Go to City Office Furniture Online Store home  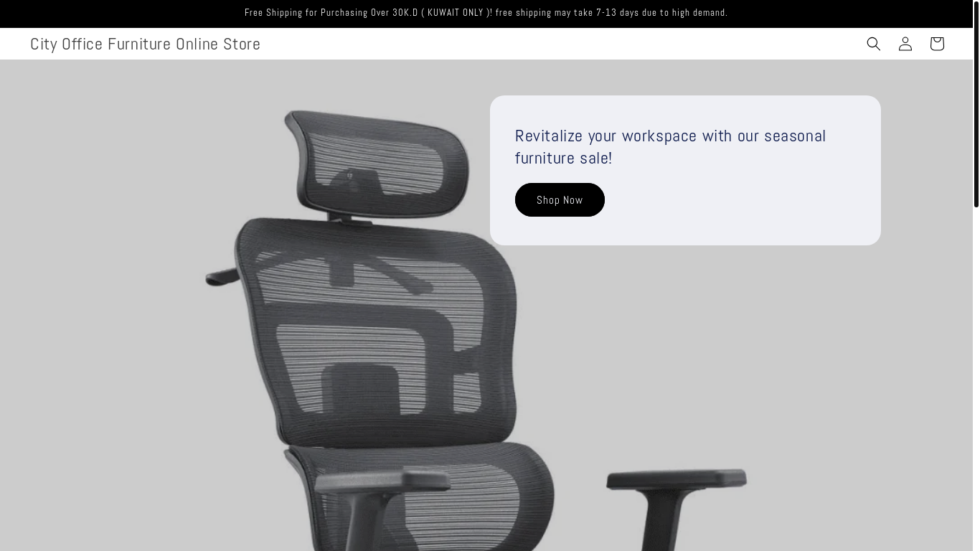tap(145, 44)
